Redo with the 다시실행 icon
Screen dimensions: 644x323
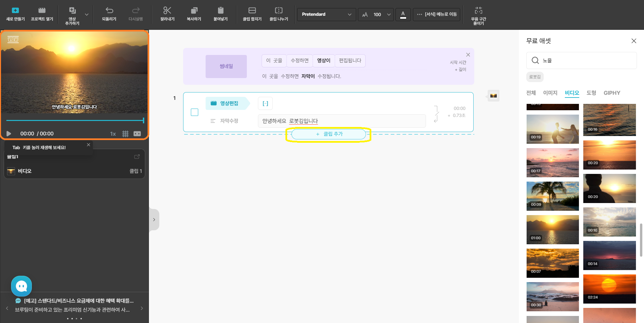pos(136,10)
